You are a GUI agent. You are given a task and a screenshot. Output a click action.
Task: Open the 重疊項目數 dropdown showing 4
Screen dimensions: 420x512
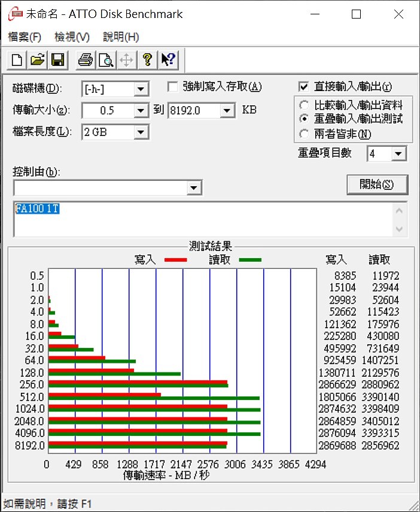point(398,153)
